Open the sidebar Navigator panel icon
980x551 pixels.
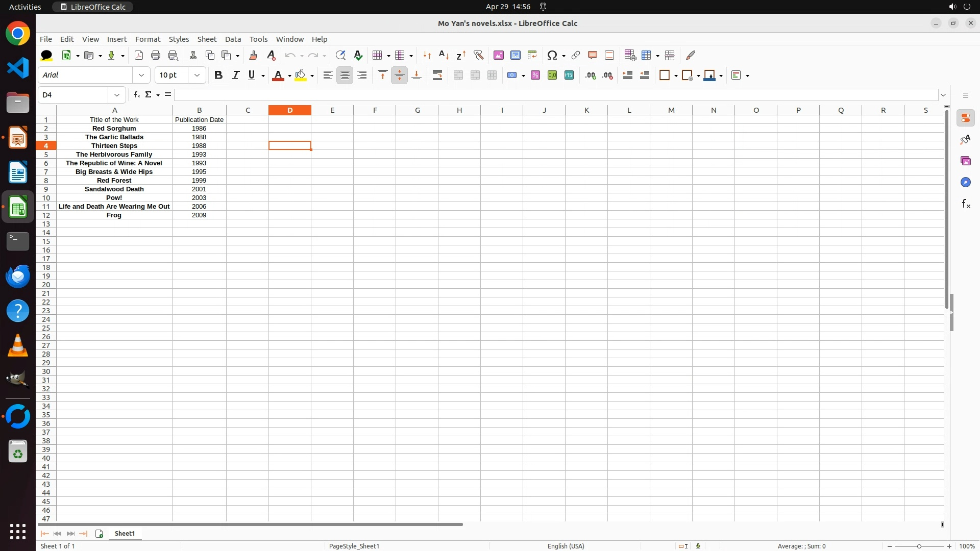(x=965, y=182)
